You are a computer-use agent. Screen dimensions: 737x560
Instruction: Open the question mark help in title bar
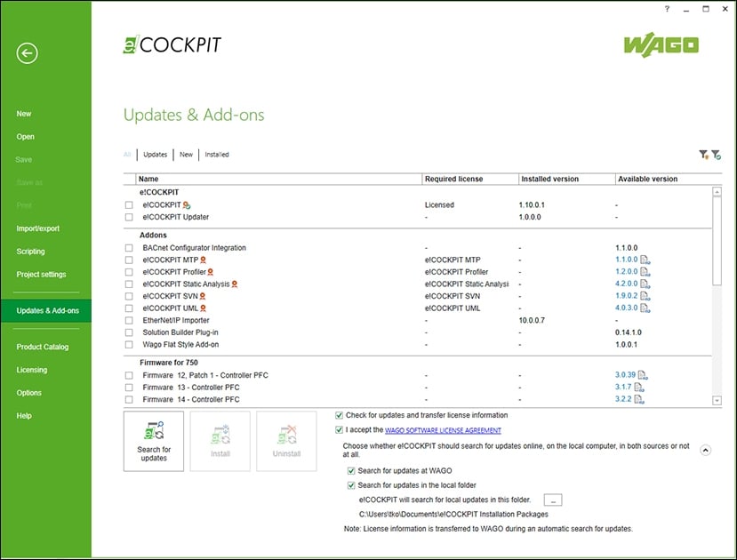click(x=667, y=9)
